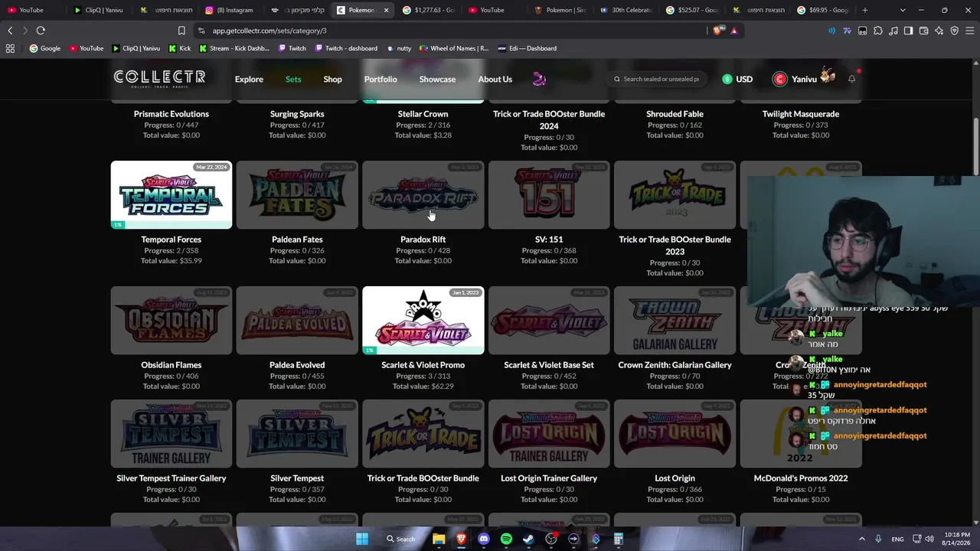This screenshot has width=980, height=551.
Task: Open the Obsidian Flames set thumbnail
Action: (x=171, y=320)
